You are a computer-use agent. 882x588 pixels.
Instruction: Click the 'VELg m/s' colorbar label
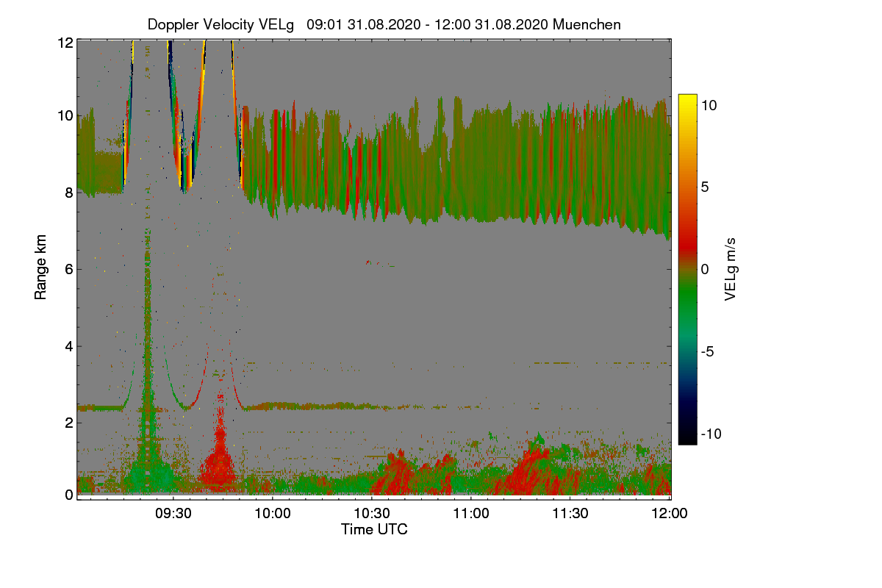[x=730, y=268]
